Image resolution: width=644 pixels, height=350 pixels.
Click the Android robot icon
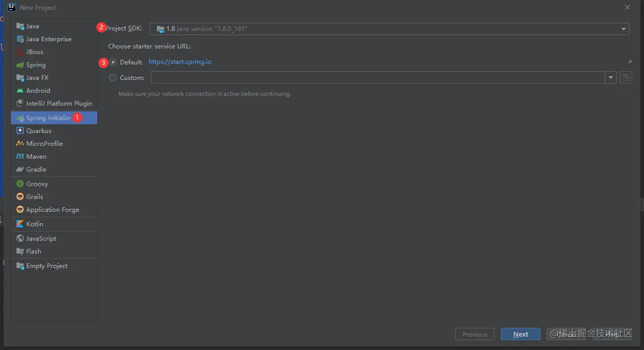pyautogui.click(x=20, y=91)
